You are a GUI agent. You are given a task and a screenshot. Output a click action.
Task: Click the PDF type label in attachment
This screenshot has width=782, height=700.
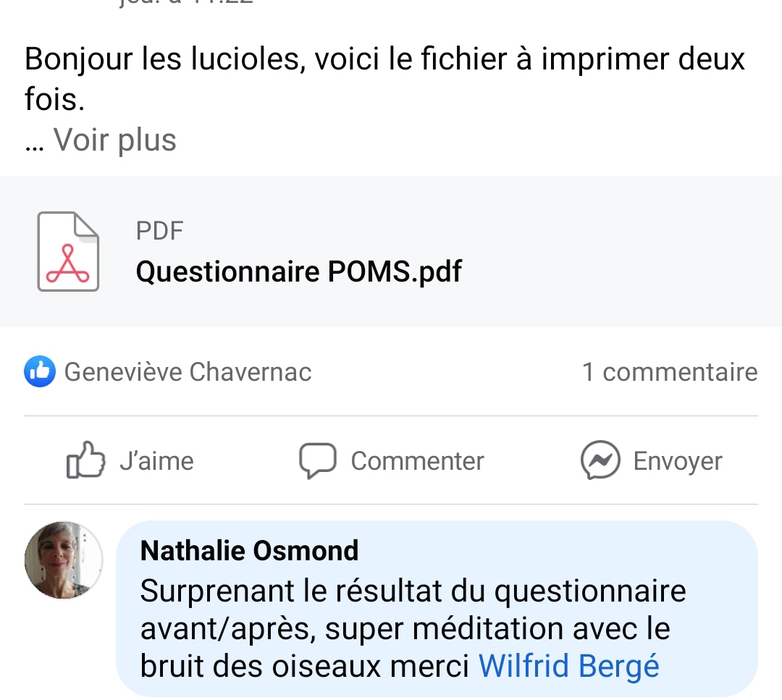(x=159, y=231)
